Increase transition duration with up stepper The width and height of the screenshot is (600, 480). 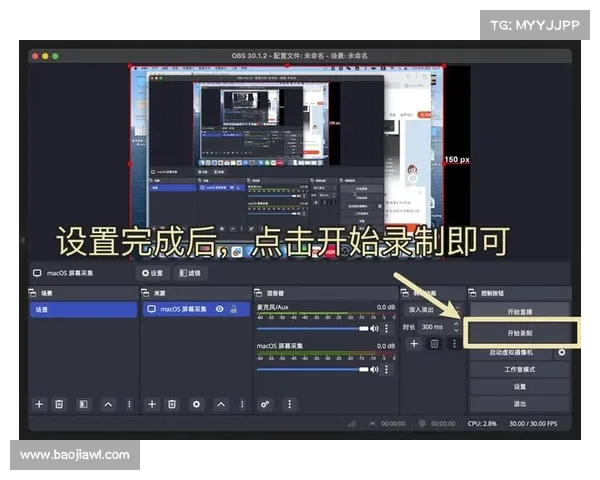(456, 324)
